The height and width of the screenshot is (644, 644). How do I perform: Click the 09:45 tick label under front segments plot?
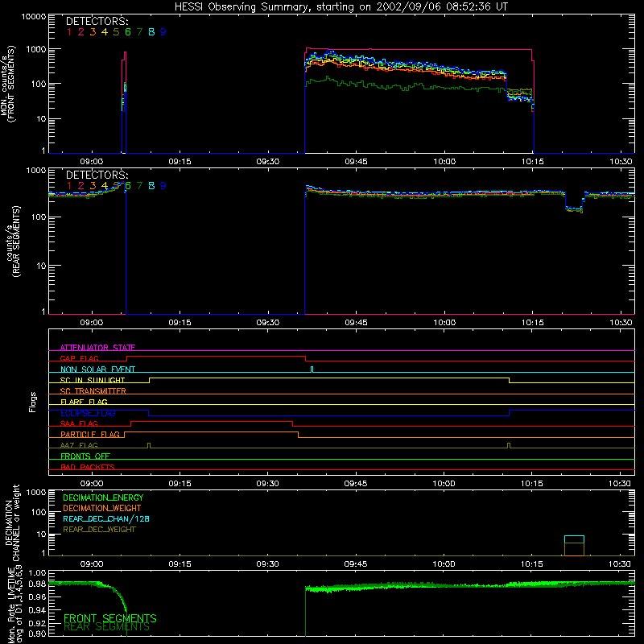point(356,162)
